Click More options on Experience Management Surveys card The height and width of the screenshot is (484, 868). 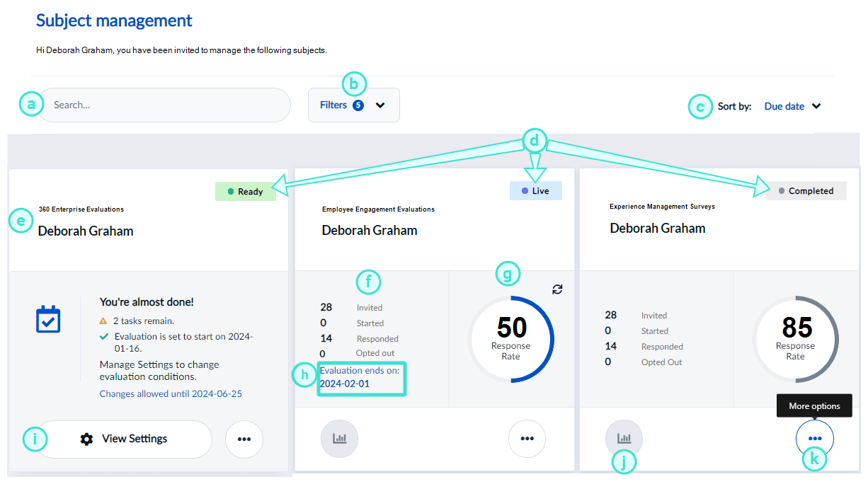[x=815, y=439]
